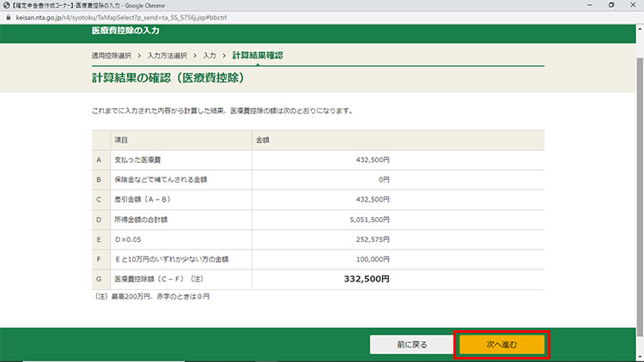Click the 前に戻る button
The height and width of the screenshot is (362, 644).
tap(411, 344)
